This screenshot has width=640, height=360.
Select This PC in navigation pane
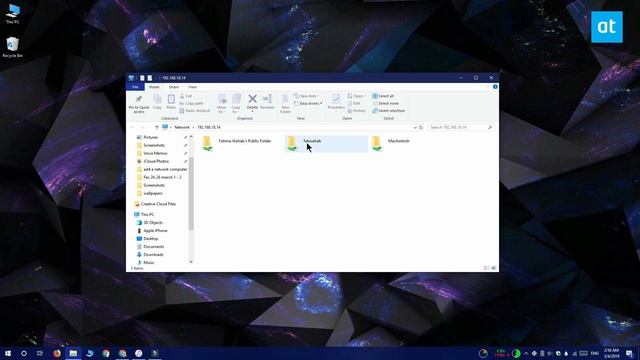pos(147,214)
